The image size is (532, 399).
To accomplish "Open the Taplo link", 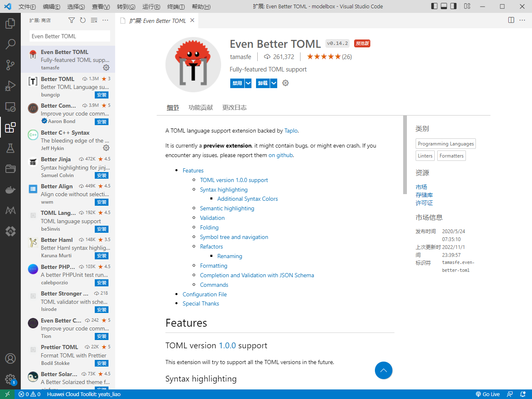I will click(x=291, y=131).
